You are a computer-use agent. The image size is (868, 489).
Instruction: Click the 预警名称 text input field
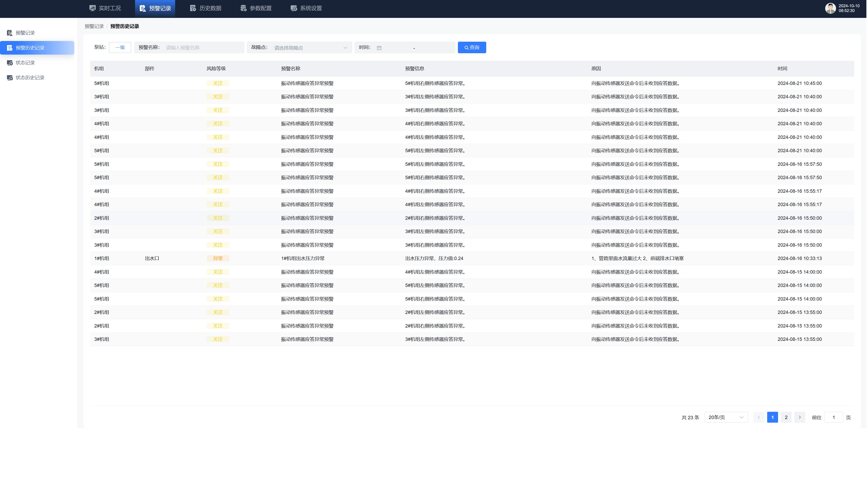tap(203, 48)
